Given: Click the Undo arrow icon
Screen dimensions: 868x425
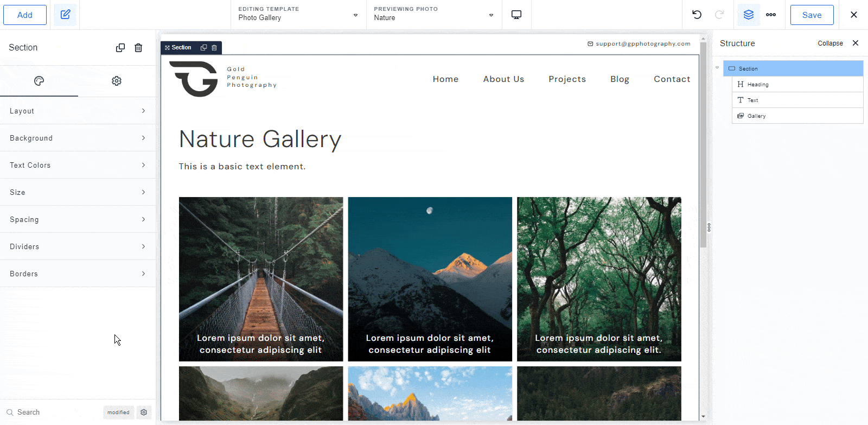Looking at the screenshot, I should (697, 15).
